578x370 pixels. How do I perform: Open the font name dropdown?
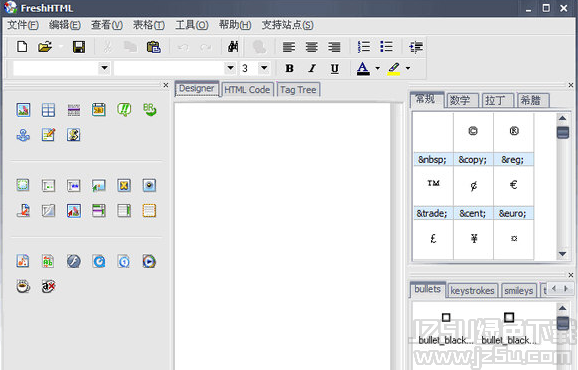[x=230, y=68]
